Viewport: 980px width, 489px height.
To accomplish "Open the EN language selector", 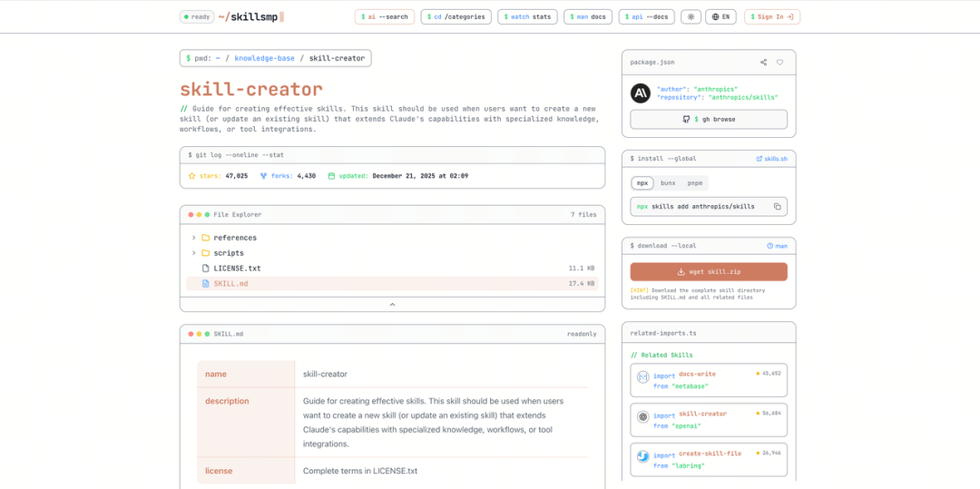I will [x=721, y=16].
